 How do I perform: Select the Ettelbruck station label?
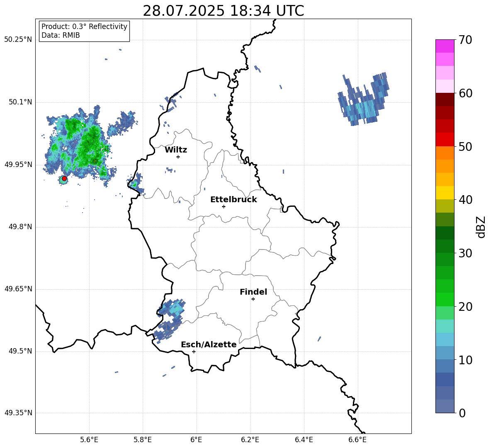pyautogui.click(x=233, y=200)
